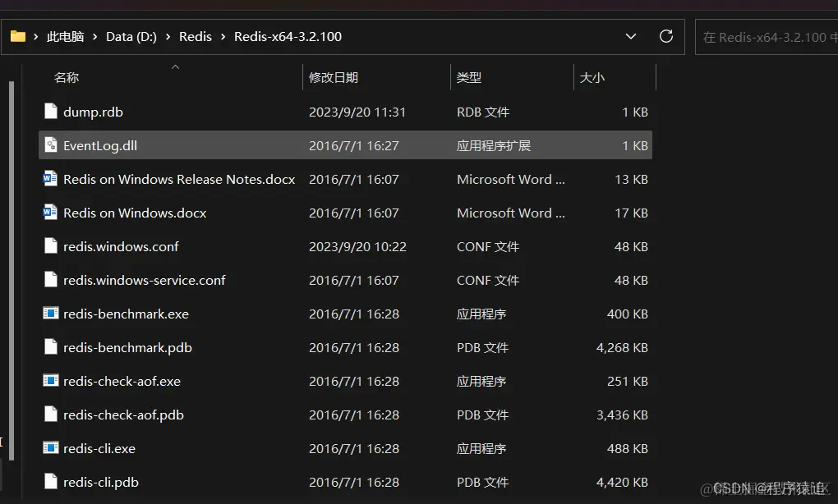Click PDB 文件 type of redis-cli.pdb
The image size is (838, 504).
[x=482, y=482]
